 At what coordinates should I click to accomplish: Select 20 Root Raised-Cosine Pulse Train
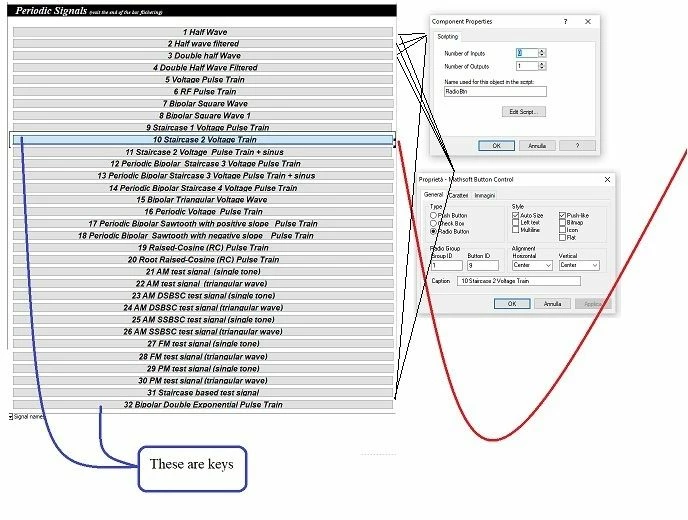click(x=203, y=260)
